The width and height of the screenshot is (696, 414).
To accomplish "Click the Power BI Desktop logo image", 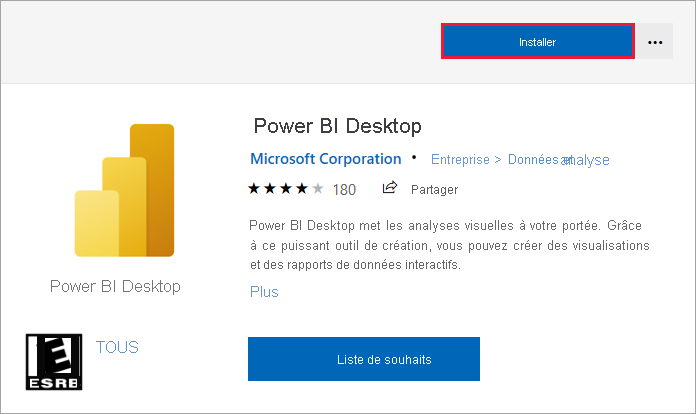I will pos(124,190).
